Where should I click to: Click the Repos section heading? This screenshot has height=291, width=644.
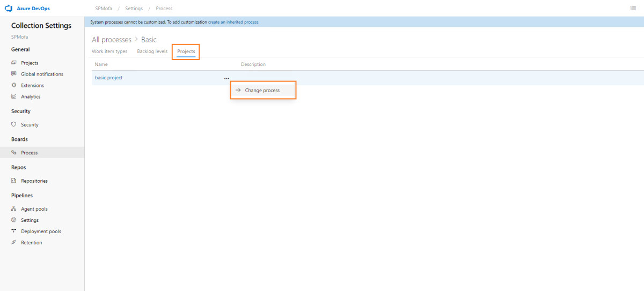pyautogui.click(x=19, y=167)
